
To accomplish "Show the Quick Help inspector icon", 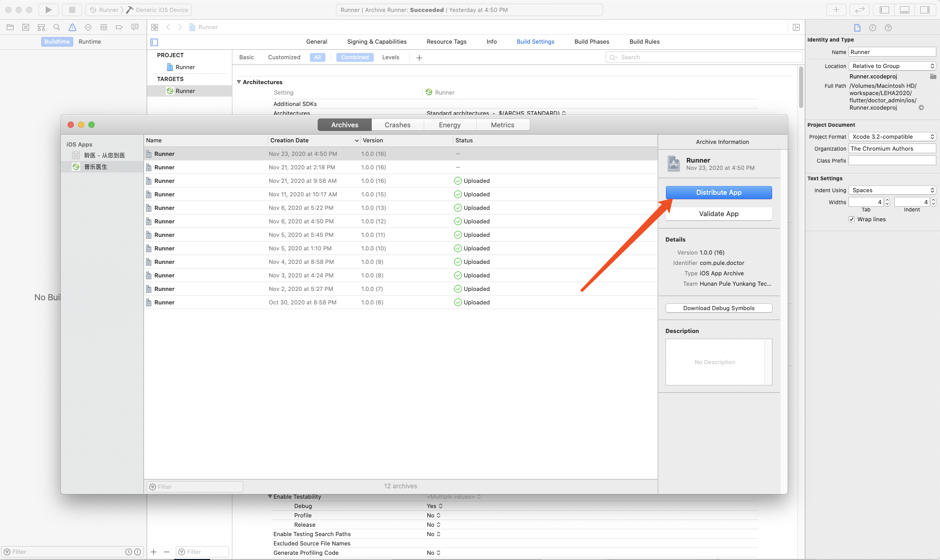I will point(888,28).
